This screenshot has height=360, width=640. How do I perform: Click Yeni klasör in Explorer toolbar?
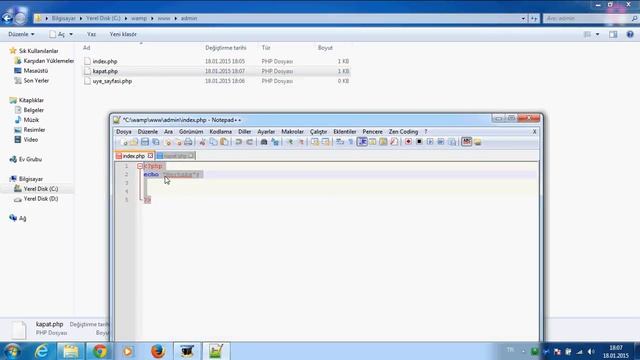coord(123,34)
